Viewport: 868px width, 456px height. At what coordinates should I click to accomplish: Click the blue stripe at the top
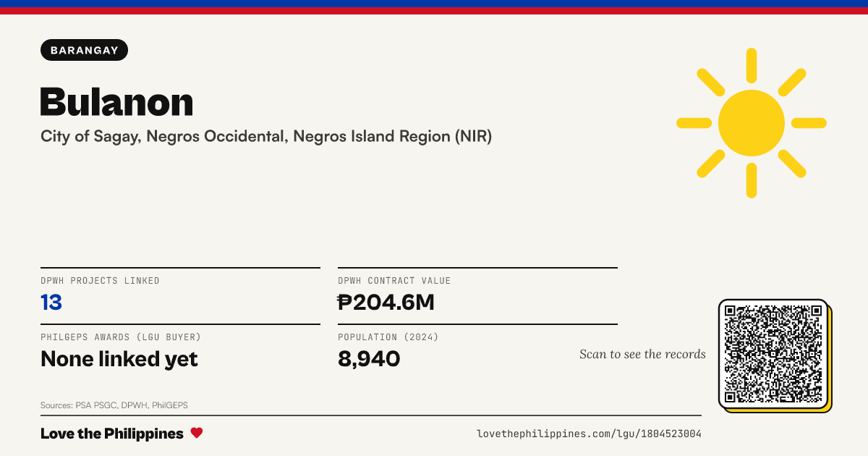[x=434, y=4]
